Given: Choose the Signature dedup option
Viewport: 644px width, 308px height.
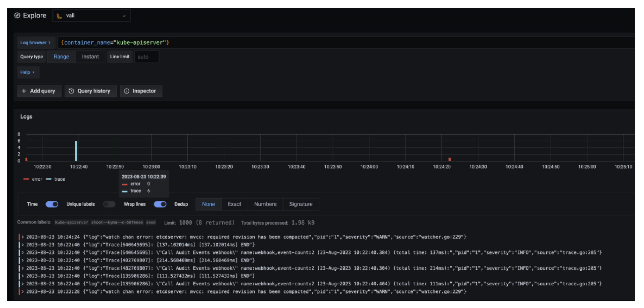Looking at the screenshot, I should coord(301,204).
